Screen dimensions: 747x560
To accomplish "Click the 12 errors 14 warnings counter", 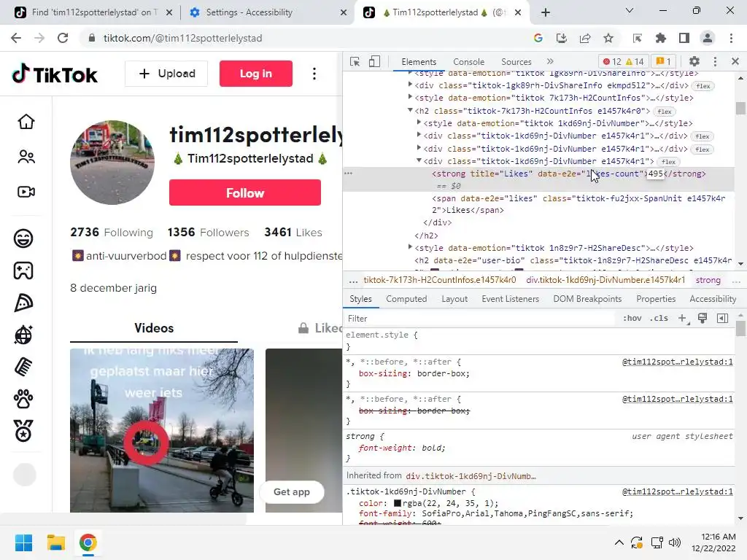I will [623, 61].
